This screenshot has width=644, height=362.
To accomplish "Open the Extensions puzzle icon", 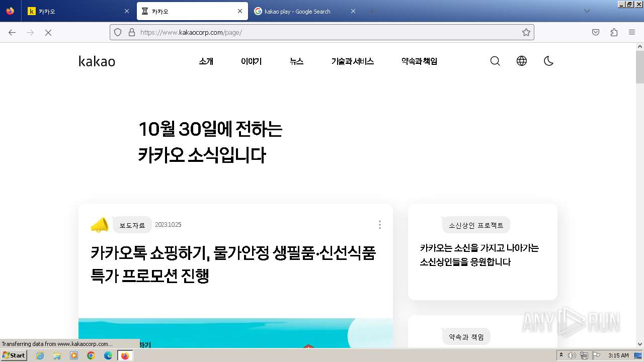I will [x=614, y=32].
